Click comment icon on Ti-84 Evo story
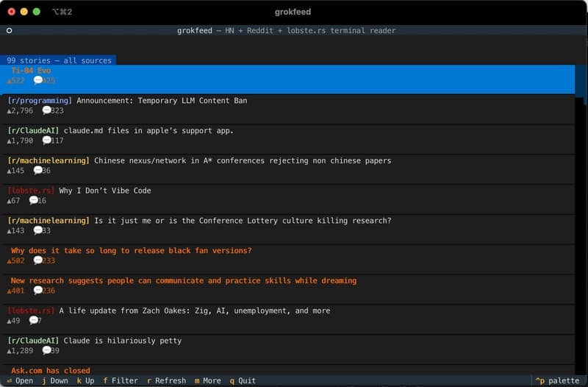The height and width of the screenshot is (387, 588). [x=38, y=80]
